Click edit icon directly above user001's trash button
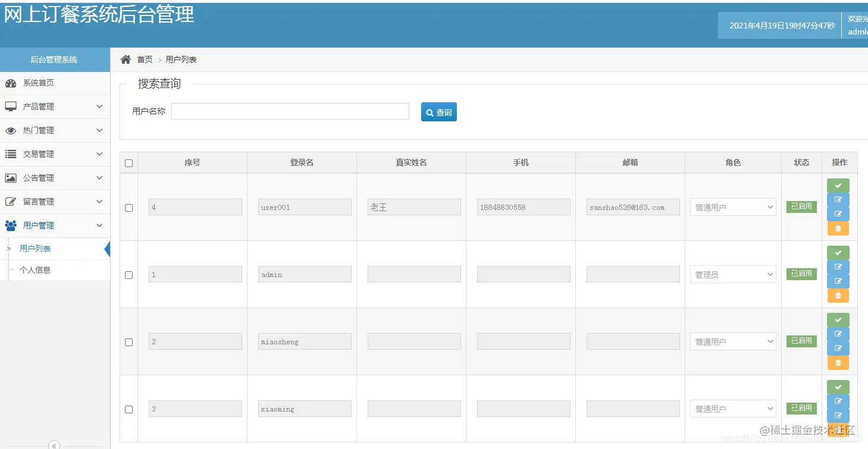 pyautogui.click(x=838, y=214)
